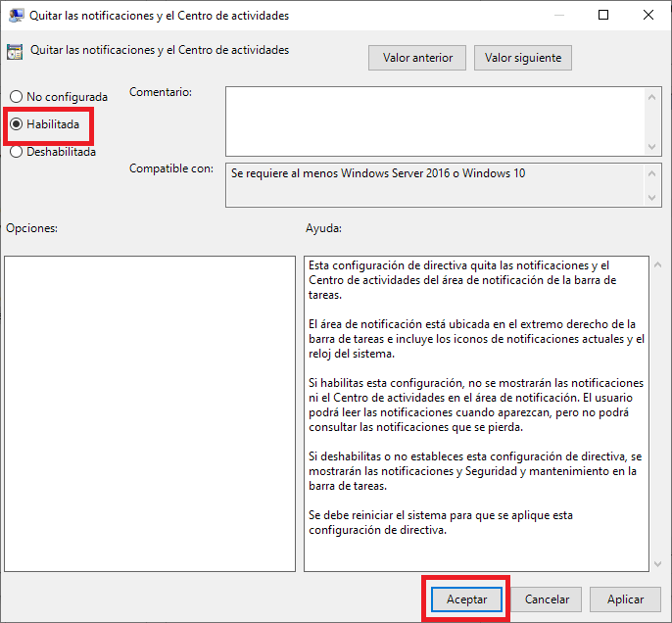This screenshot has width=672, height=623.
Task: Click text 'Se requiere al menos Windows Server 2016'
Action: (x=340, y=173)
